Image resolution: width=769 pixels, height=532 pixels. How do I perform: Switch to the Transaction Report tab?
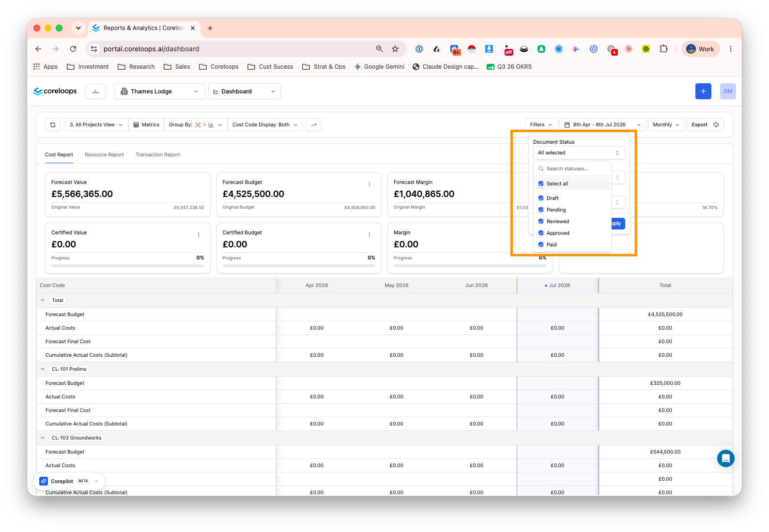[x=158, y=155]
